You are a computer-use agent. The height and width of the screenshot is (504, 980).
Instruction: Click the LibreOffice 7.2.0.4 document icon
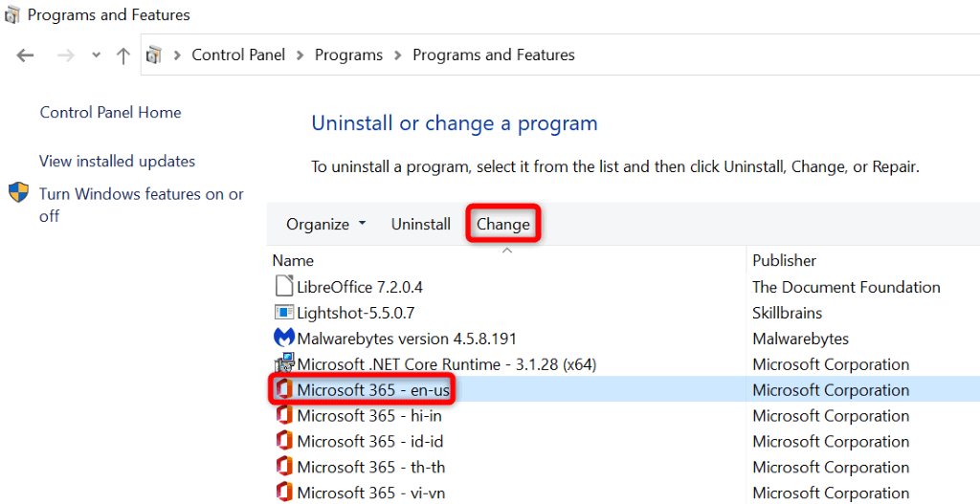coord(283,286)
